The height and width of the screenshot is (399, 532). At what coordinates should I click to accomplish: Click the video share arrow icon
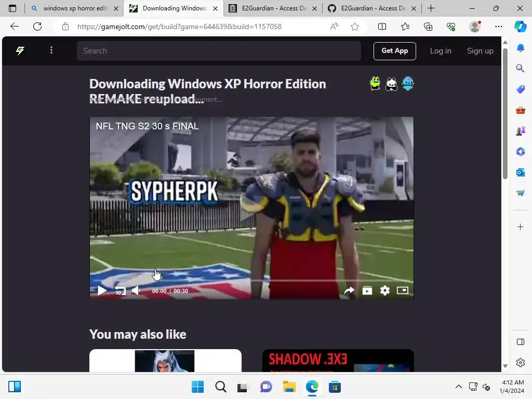349,290
